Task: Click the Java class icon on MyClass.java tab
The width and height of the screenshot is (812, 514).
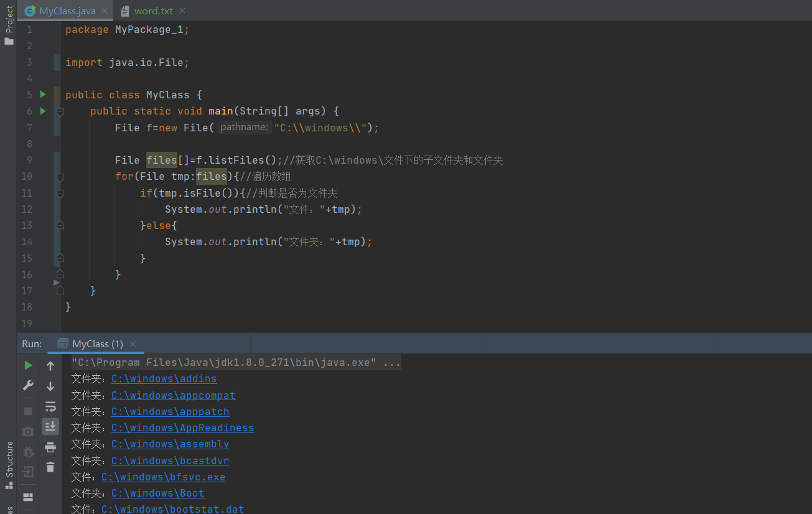Action: [x=29, y=11]
